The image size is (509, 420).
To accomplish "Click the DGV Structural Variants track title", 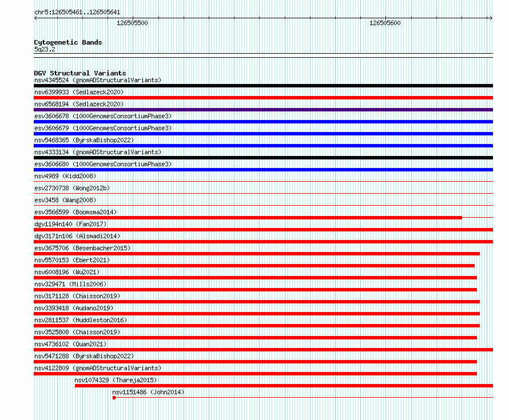I will coord(80,73).
